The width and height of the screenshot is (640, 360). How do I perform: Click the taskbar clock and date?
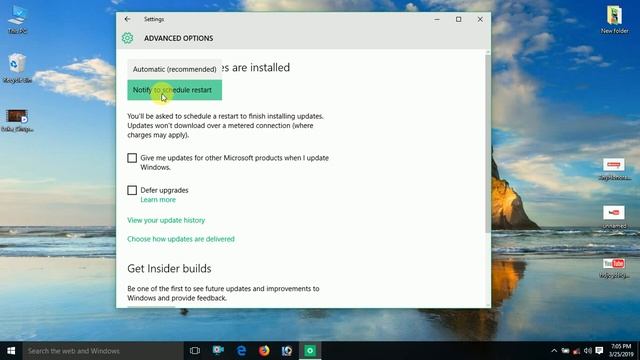point(621,351)
